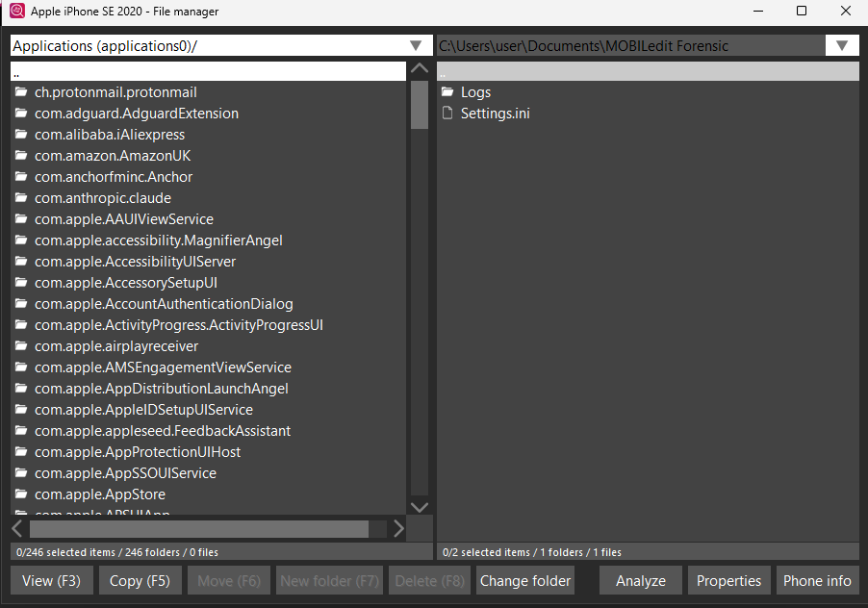Select the com.anthropic.claude folder name
This screenshot has height=608, width=868.
[x=103, y=197]
